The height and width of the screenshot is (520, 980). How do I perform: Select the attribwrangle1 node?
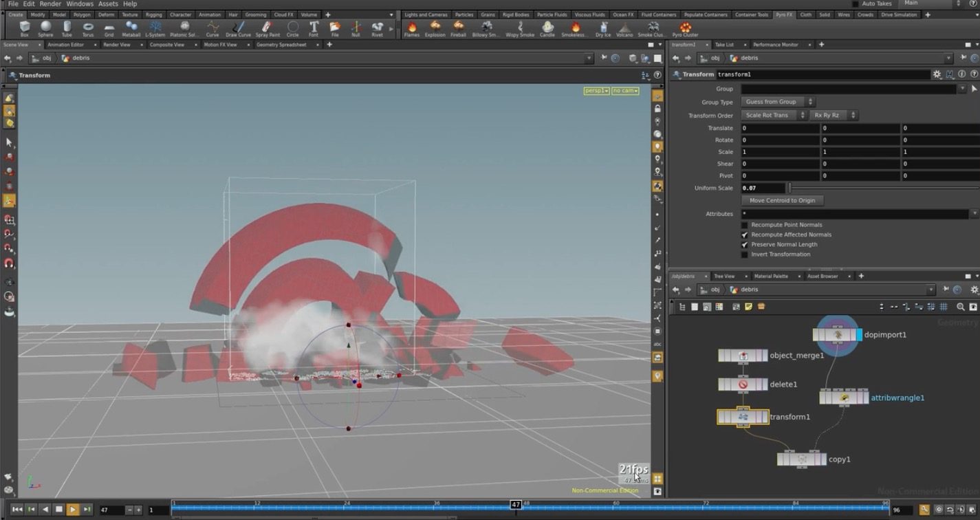[844, 398]
